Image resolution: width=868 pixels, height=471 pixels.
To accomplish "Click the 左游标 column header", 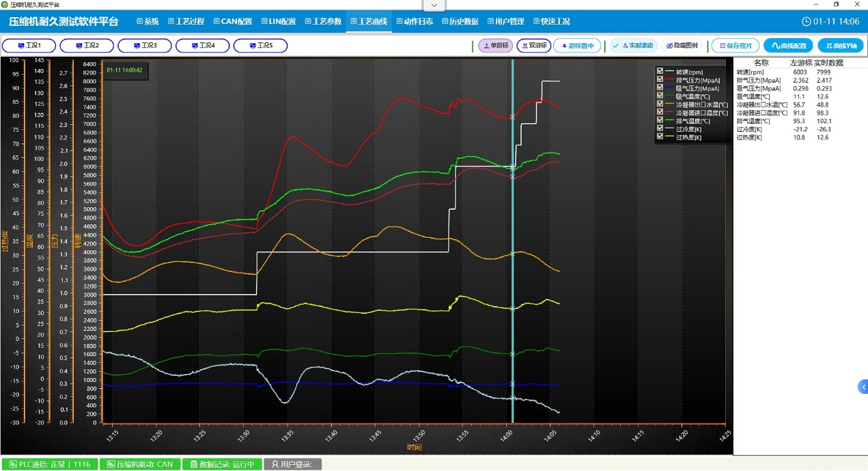I will [801, 63].
